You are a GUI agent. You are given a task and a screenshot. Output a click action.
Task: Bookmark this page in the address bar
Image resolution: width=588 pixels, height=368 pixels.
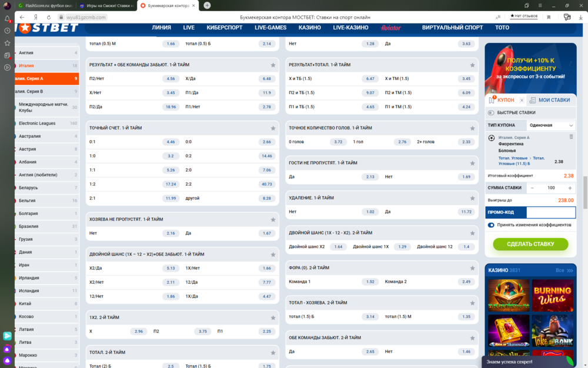click(549, 17)
